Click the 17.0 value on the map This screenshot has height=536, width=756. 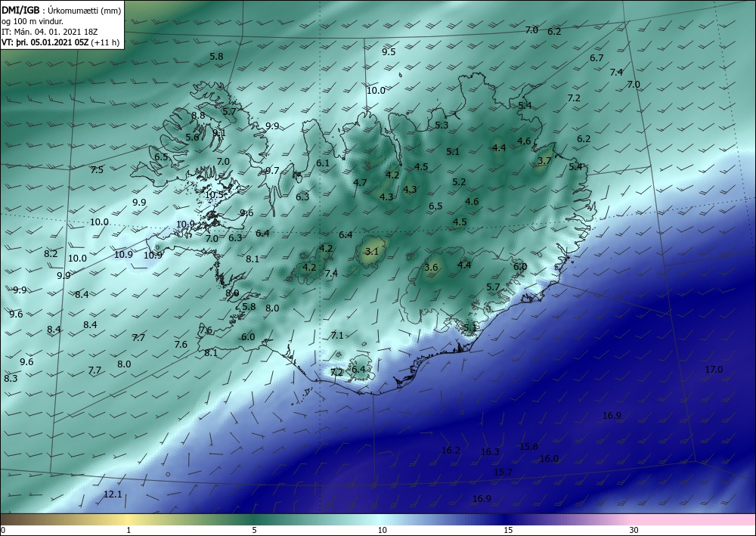pos(714,370)
